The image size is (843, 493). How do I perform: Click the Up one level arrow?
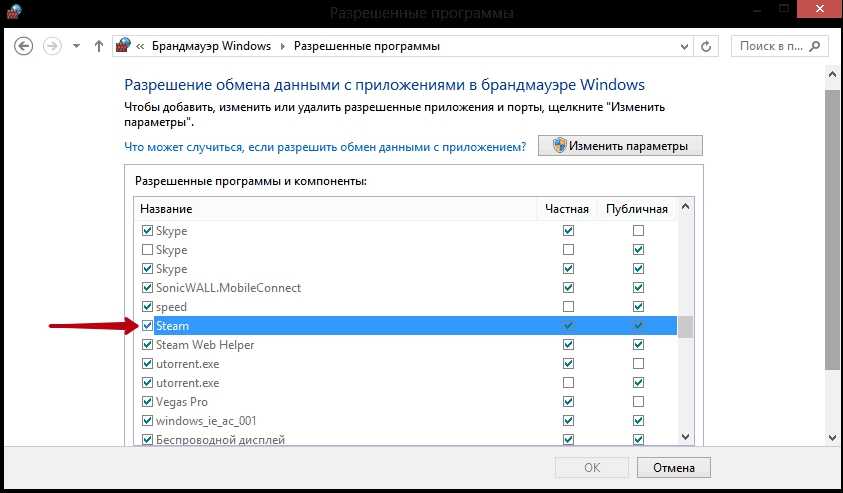coord(98,46)
